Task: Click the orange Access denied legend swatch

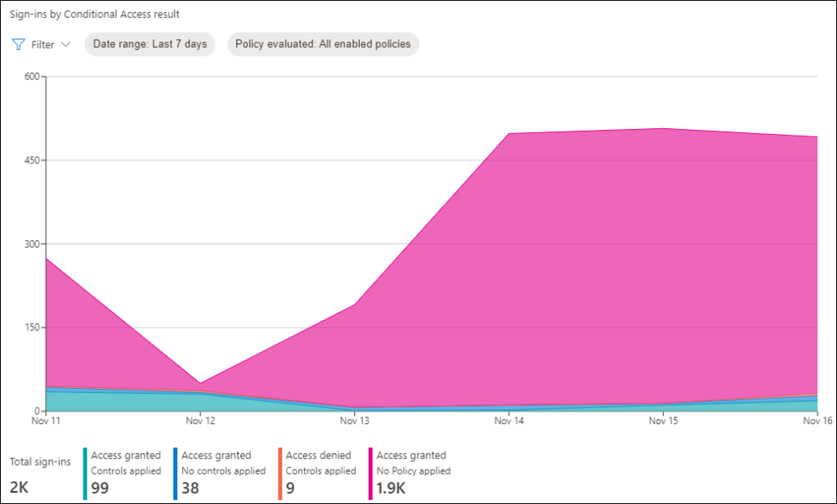Action: coord(280,473)
